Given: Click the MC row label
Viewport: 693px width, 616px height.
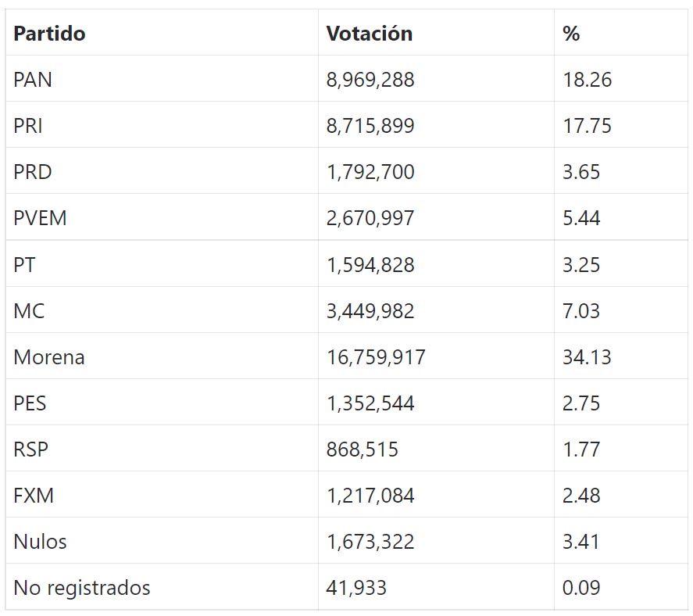Looking at the screenshot, I should click(x=29, y=311).
